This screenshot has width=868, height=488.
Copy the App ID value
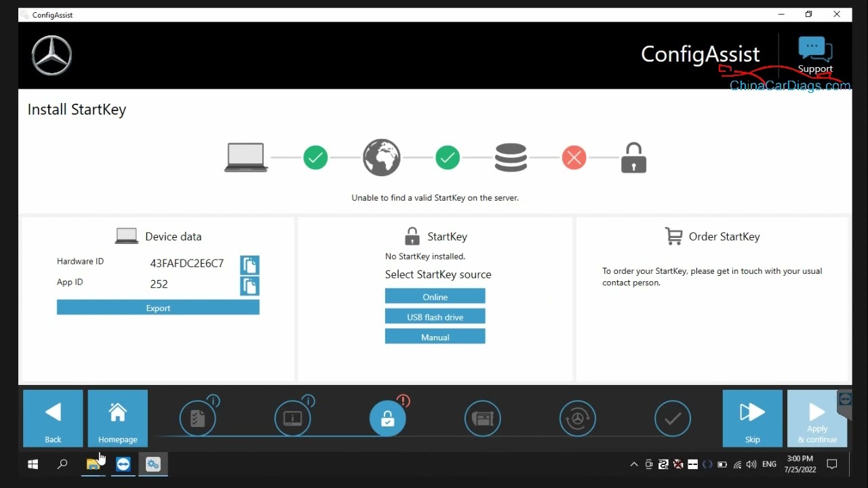pos(250,286)
